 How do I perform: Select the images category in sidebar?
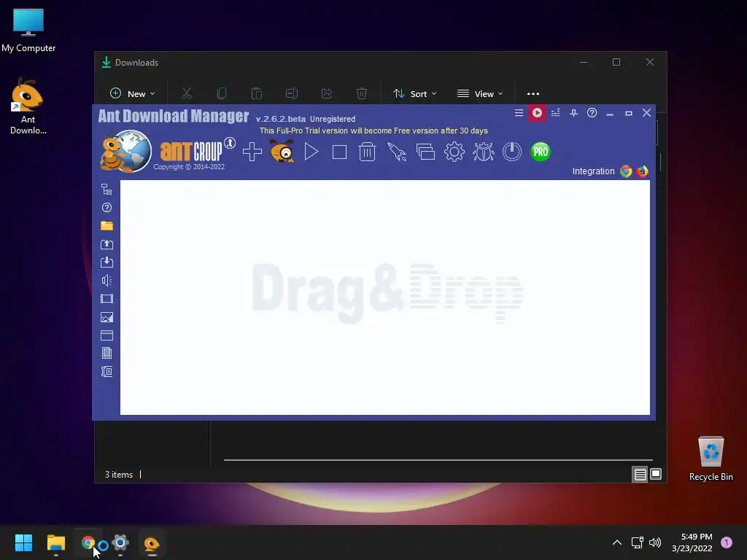pos(107,317)
